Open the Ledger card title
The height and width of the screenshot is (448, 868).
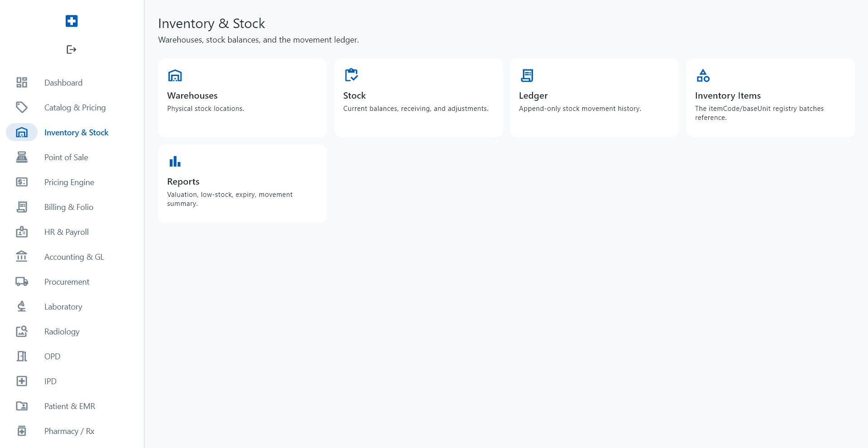coord(533,95)
